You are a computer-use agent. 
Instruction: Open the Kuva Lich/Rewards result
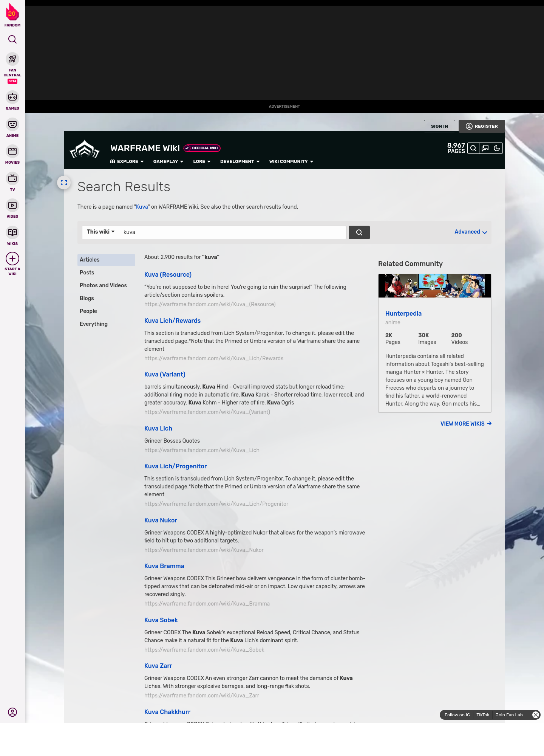172,321
